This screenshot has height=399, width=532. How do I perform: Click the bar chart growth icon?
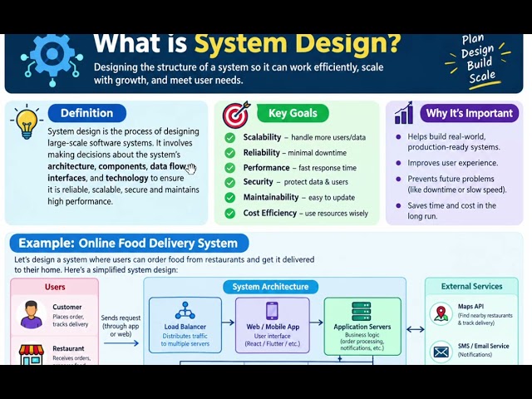click(x=404, y=113)
